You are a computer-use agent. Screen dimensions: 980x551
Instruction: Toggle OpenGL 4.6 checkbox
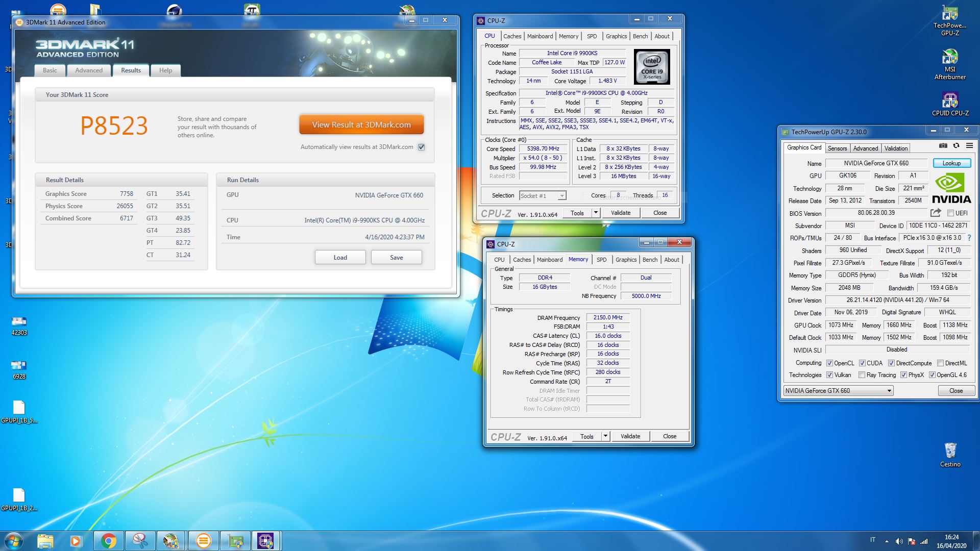pyautogui.click(x=932, y=375)
